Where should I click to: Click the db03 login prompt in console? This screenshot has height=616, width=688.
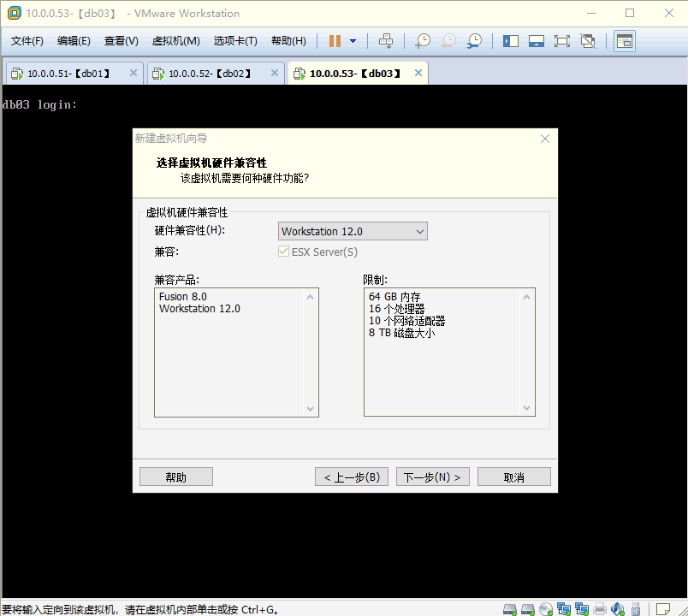(x=39, y=105)
